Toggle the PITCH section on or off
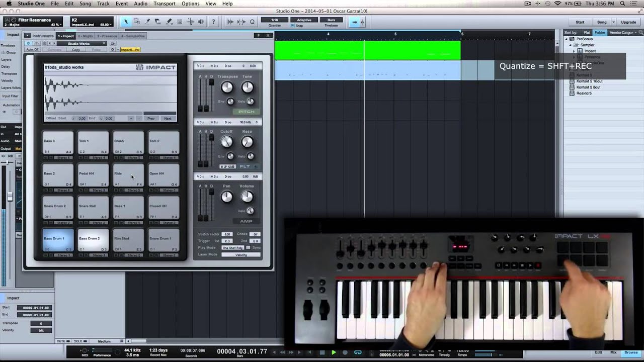Image resolution: width=644 pixels, height=362 pixels. [x=247, y=112]
